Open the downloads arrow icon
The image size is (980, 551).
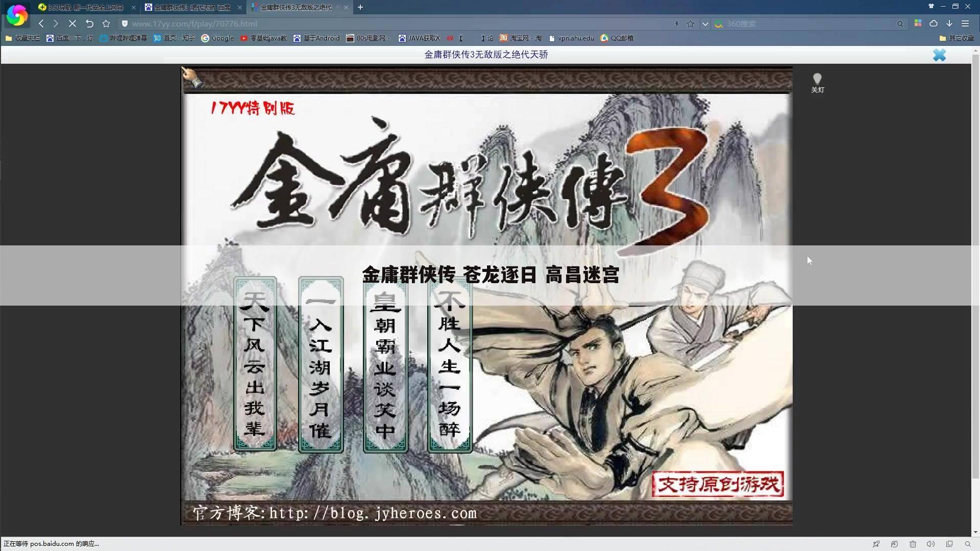point(949,23)
